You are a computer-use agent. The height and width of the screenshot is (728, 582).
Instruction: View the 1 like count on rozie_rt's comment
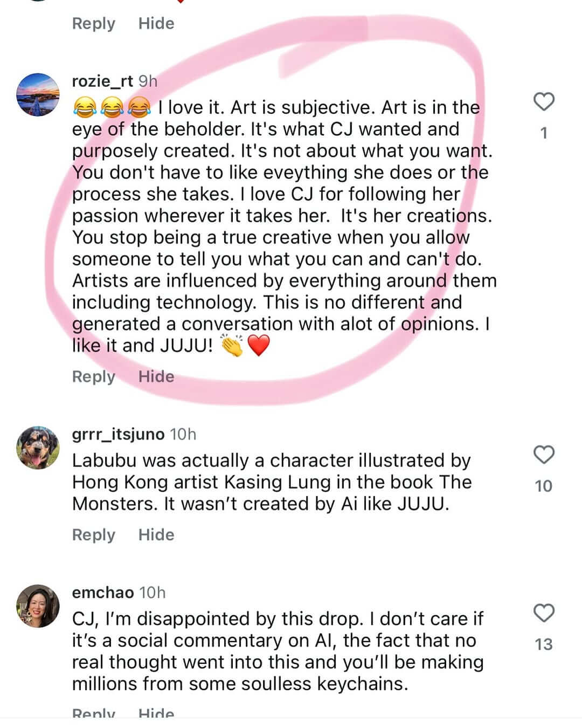[x=544, y=133]
